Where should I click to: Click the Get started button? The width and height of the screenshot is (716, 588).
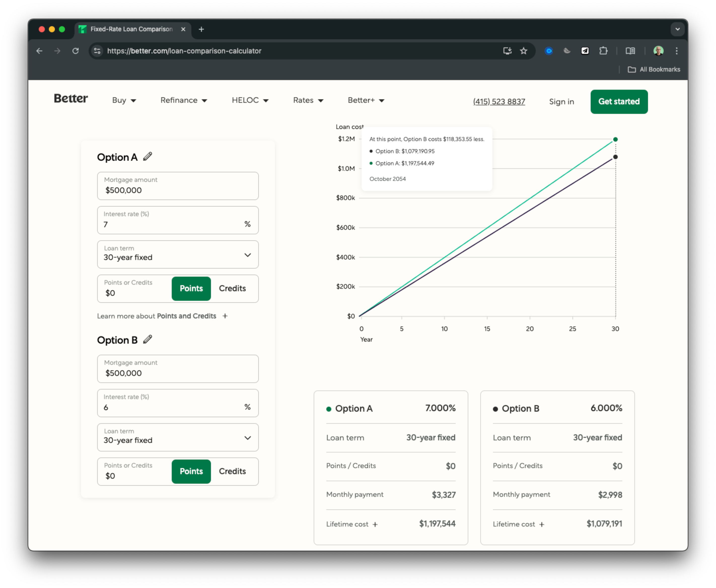[x=619, y=102]
